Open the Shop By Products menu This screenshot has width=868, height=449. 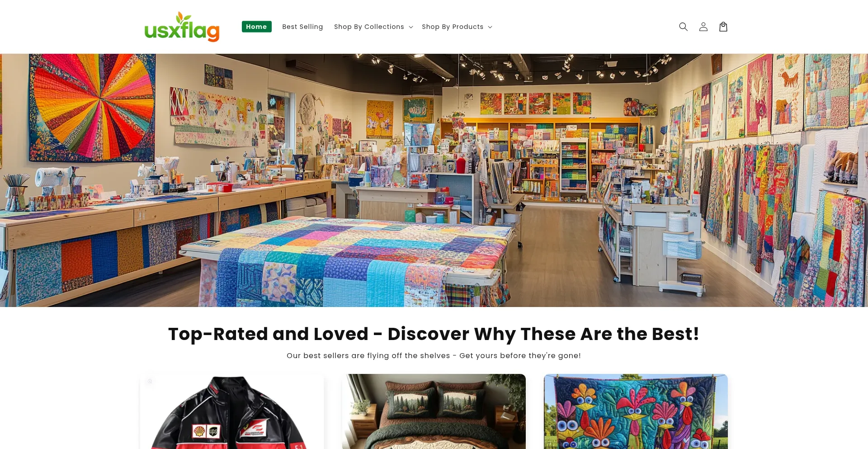(457, 27)
